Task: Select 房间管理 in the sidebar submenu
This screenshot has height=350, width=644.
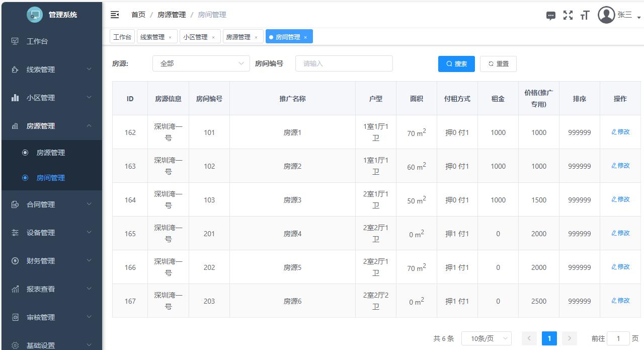Action: tap(50, 178)
